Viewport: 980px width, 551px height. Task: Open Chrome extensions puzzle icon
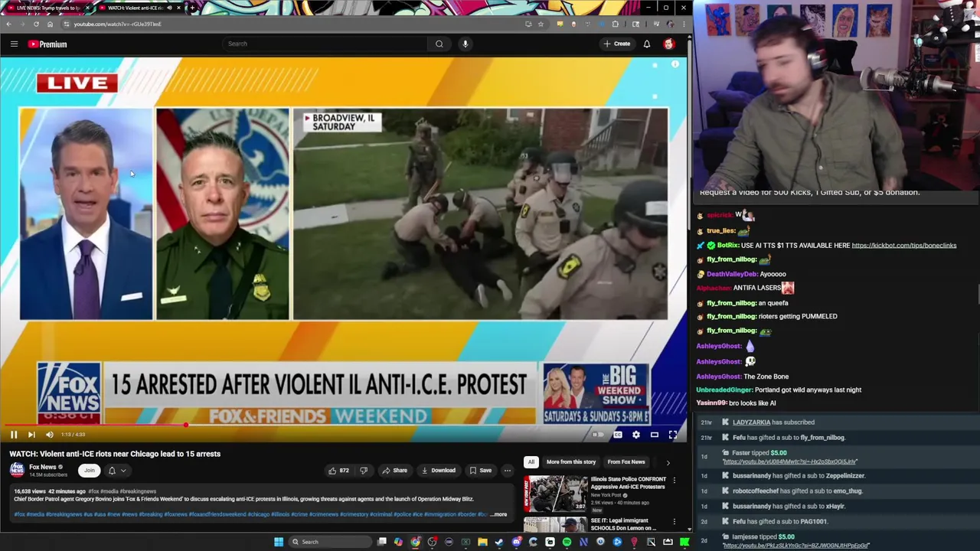tap(615, 24)
